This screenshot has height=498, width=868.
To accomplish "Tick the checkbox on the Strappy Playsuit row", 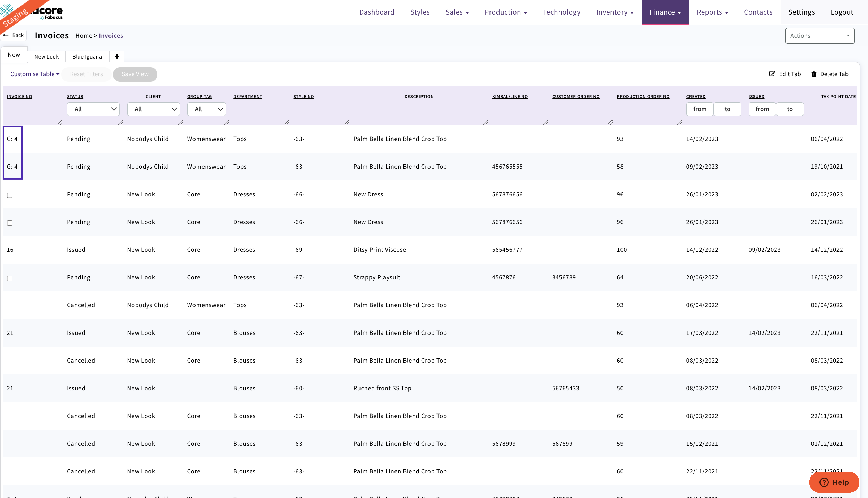I will tap(9, 278).
